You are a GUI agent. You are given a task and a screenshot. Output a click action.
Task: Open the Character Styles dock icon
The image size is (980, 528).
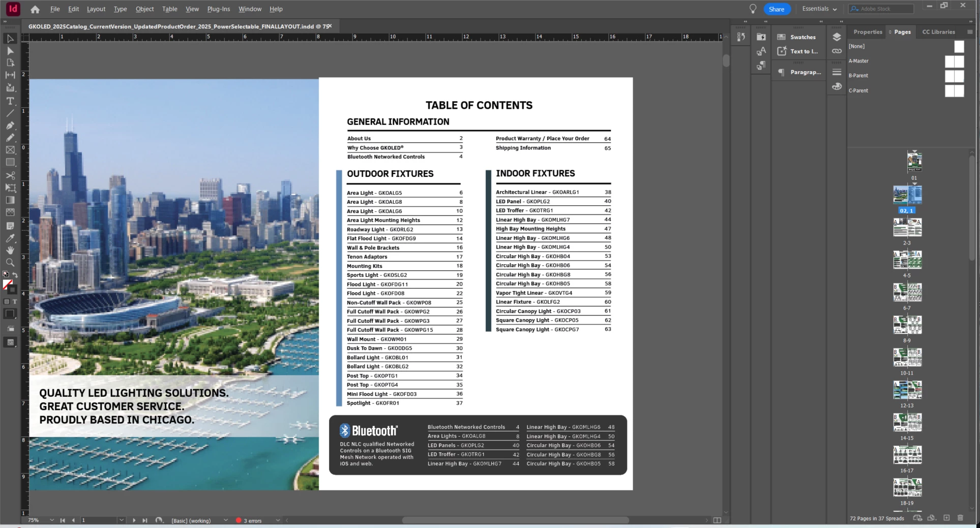[x=761, y=51]
